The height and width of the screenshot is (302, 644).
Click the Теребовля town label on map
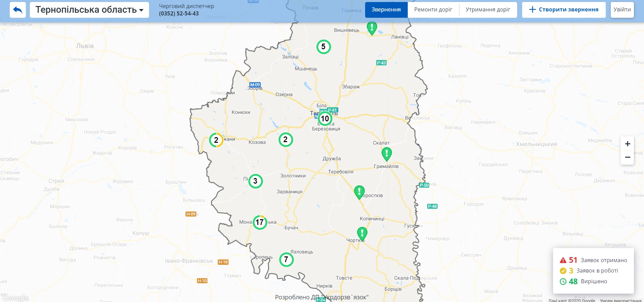point(341,172)
